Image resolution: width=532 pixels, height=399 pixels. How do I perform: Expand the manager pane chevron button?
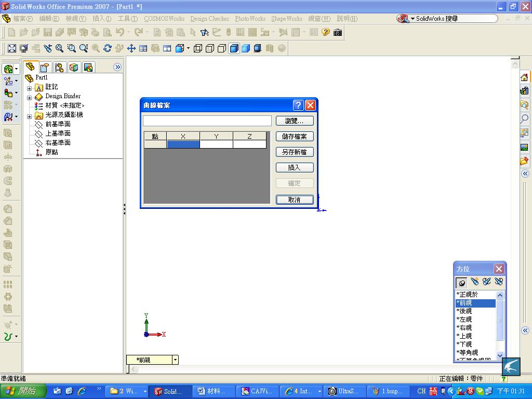click(117, 67)
